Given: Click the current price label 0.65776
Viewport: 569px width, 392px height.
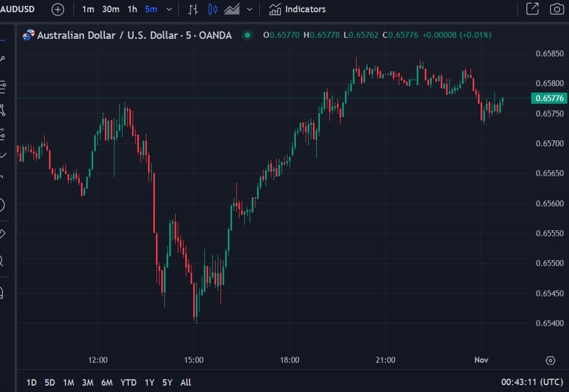Looking at the screenshot, I should pyautogui.click(x=549, y=99).
